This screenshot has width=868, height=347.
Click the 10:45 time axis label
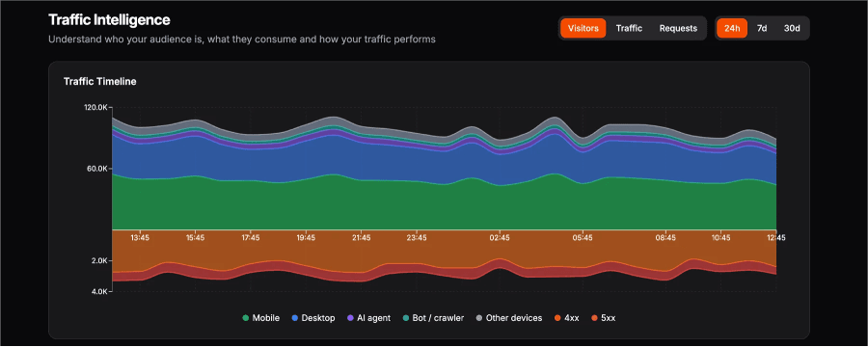coord(720,237)
